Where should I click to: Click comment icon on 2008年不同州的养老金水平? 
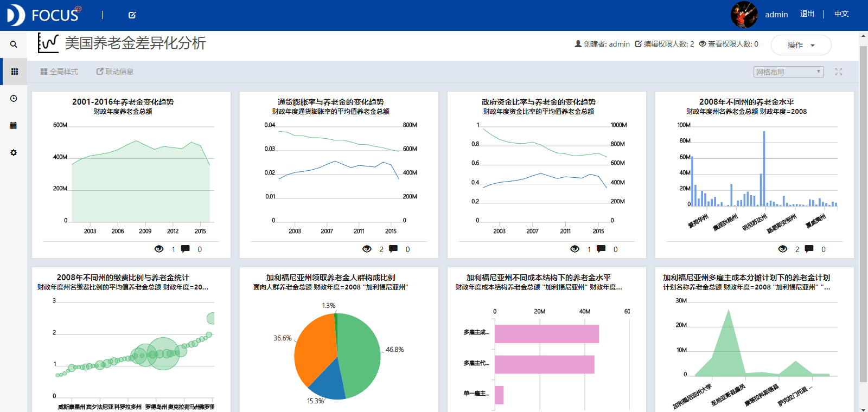(809, 249)
